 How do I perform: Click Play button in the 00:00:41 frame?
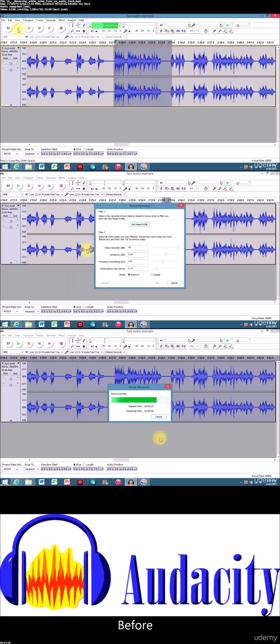[x=18, y=28]
